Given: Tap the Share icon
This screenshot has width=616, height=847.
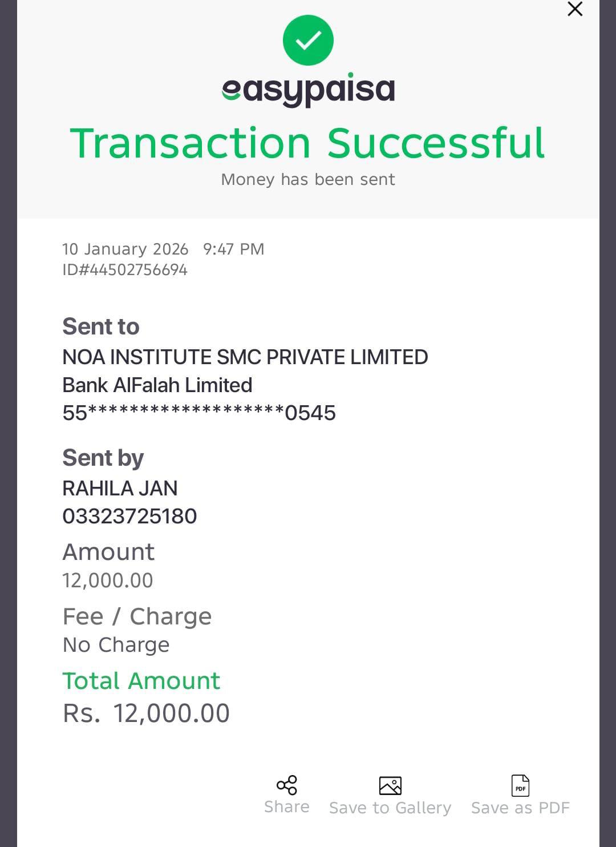Looking at the screenshot, I should pyautogui.click(x=287, y=785).
